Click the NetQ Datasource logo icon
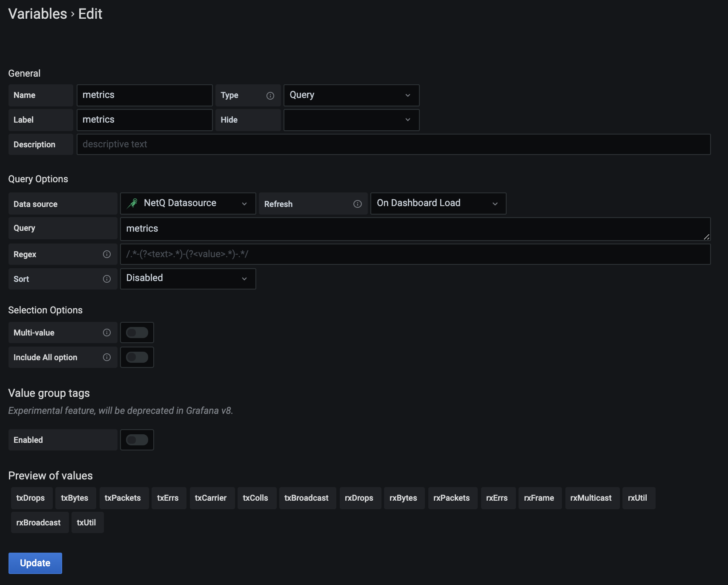Screen dimensions: 728x585 click(133, 204)
